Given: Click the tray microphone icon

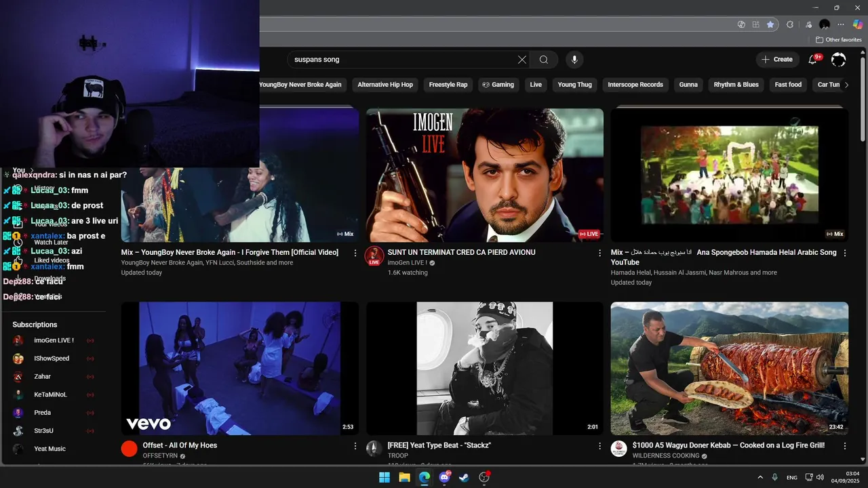Looking at the screenshot, I should tap(774, 477).
